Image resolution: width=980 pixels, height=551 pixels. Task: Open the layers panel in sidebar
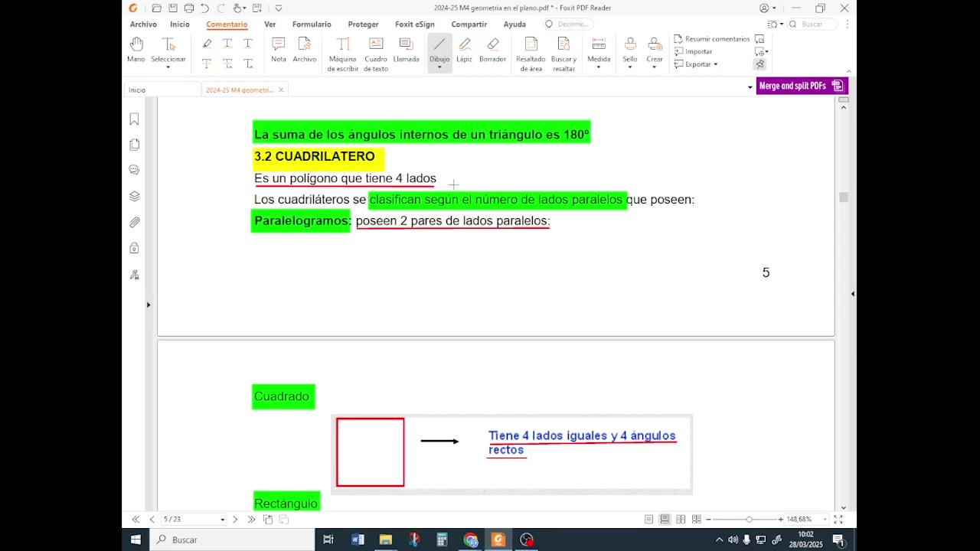tap(134, 196)
